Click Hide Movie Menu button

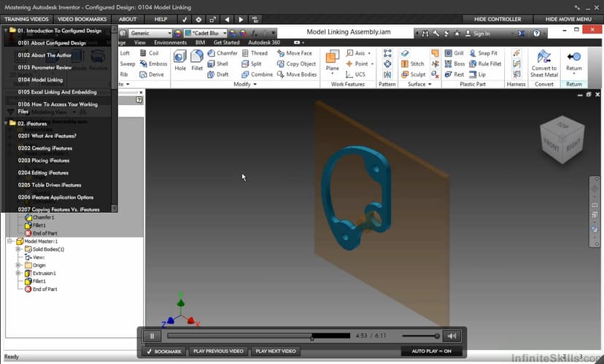[568, 19]
